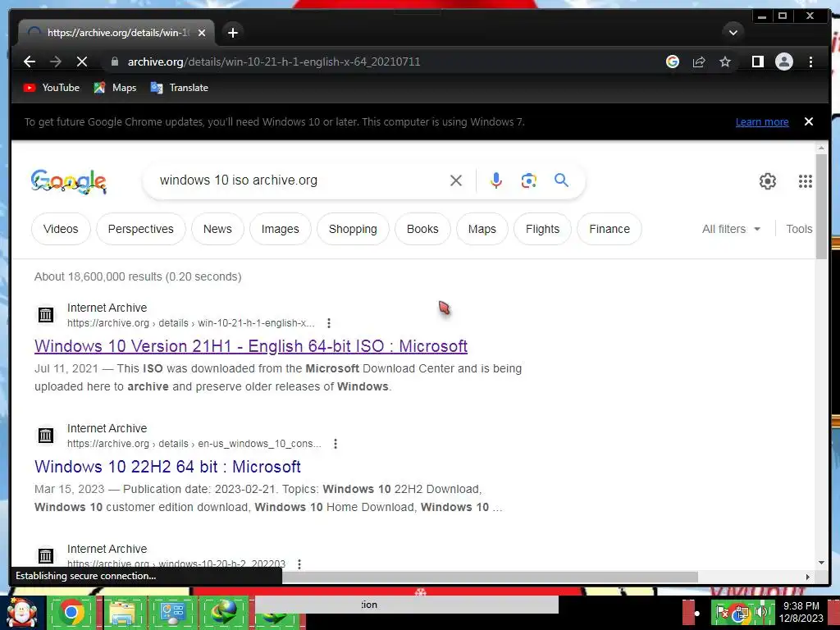This screenshot has height=630, width=840.
Task: Click the forward navigation arrow
Action: [56, 62]
